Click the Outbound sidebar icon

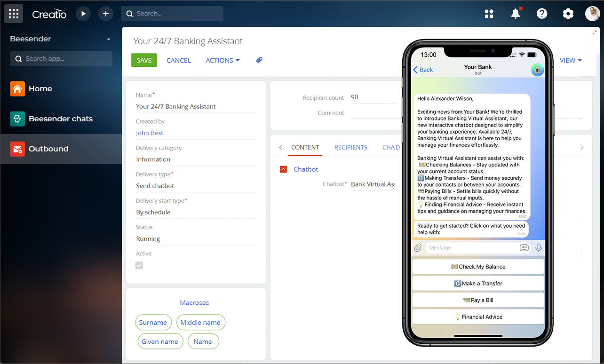pos(17,149)
